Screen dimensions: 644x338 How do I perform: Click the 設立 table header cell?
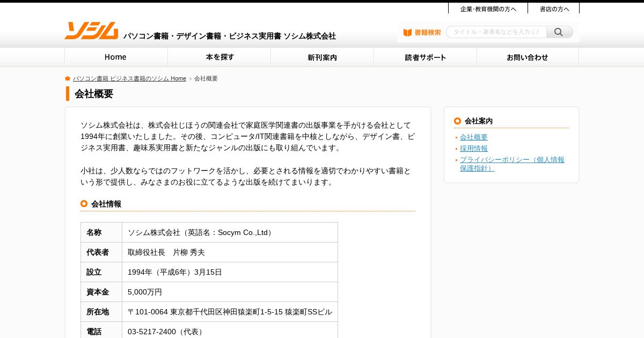tap(101, 272)
